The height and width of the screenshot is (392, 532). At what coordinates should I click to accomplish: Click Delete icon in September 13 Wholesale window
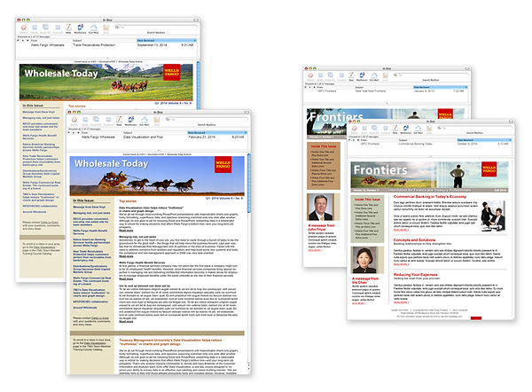23,27
